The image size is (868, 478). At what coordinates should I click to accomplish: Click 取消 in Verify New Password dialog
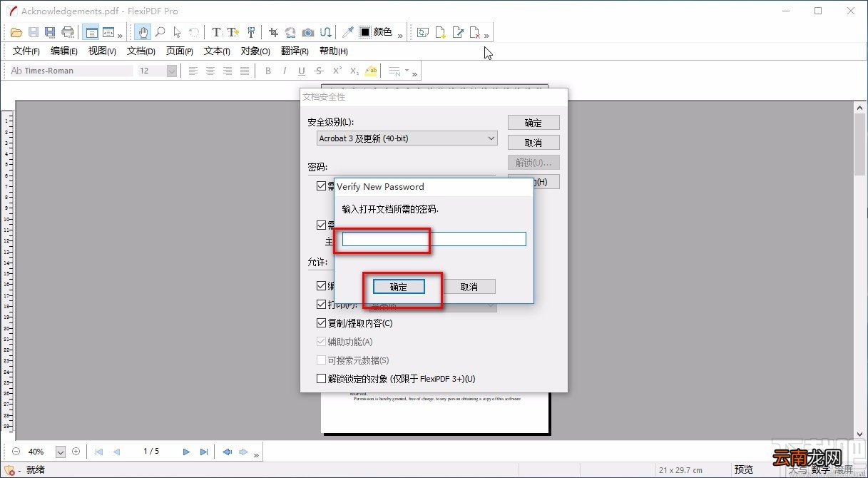tap(469, 287)
